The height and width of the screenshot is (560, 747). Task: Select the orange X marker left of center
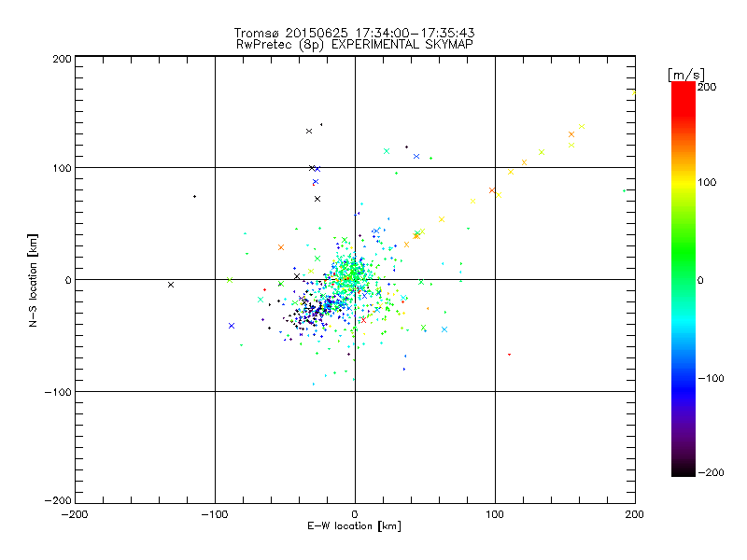pyautogui.click(x=281, y=247)
